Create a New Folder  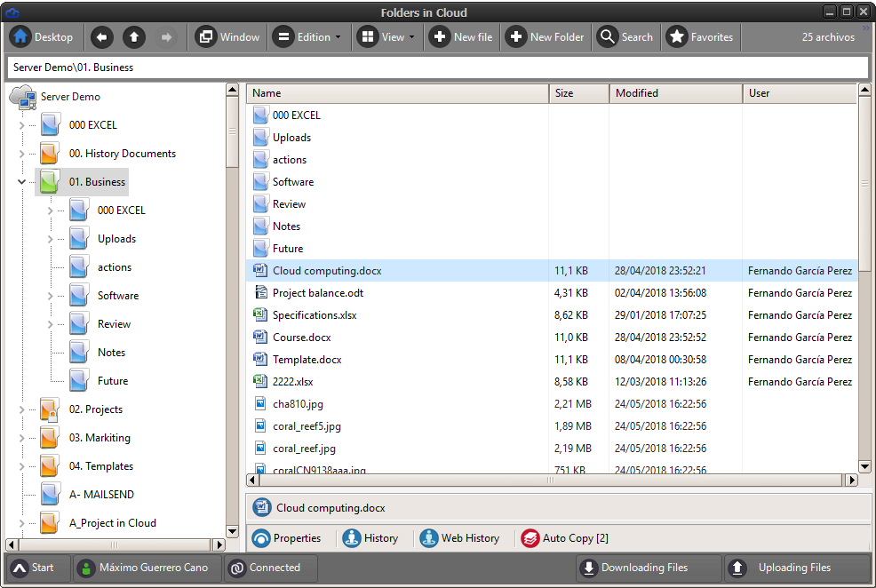[545, 36]
